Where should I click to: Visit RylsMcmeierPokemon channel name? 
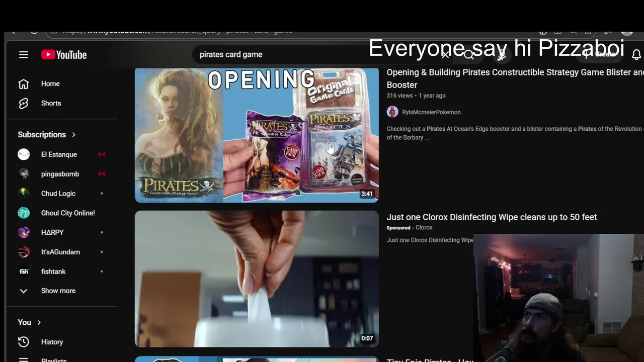tap(431, 112)
